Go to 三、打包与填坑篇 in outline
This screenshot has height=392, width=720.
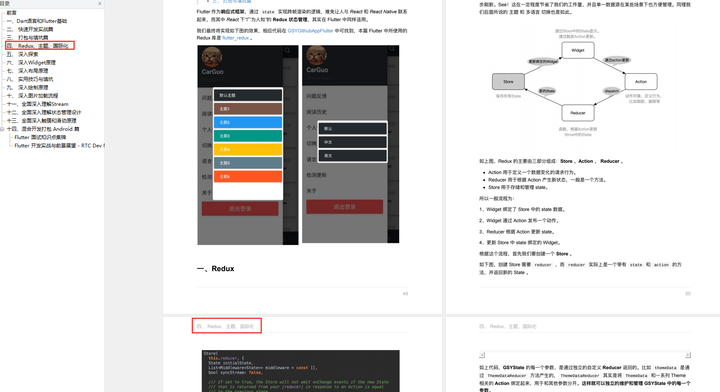28,38
